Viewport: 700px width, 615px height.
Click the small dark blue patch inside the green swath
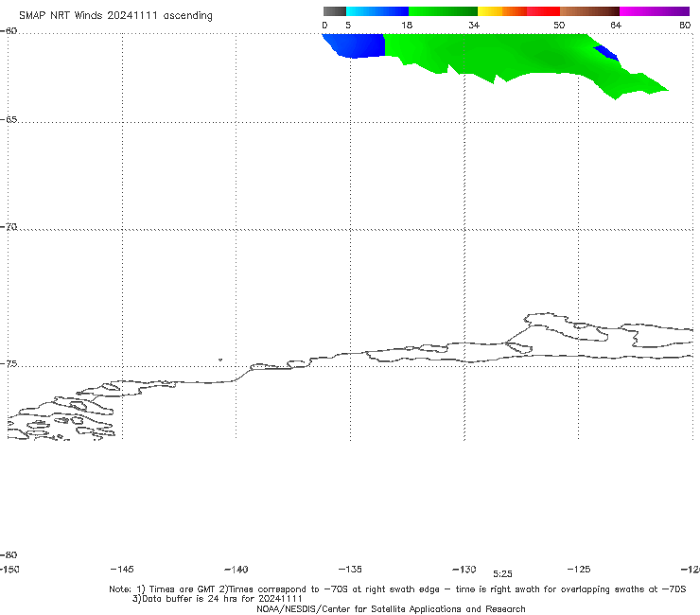(606, 52)
